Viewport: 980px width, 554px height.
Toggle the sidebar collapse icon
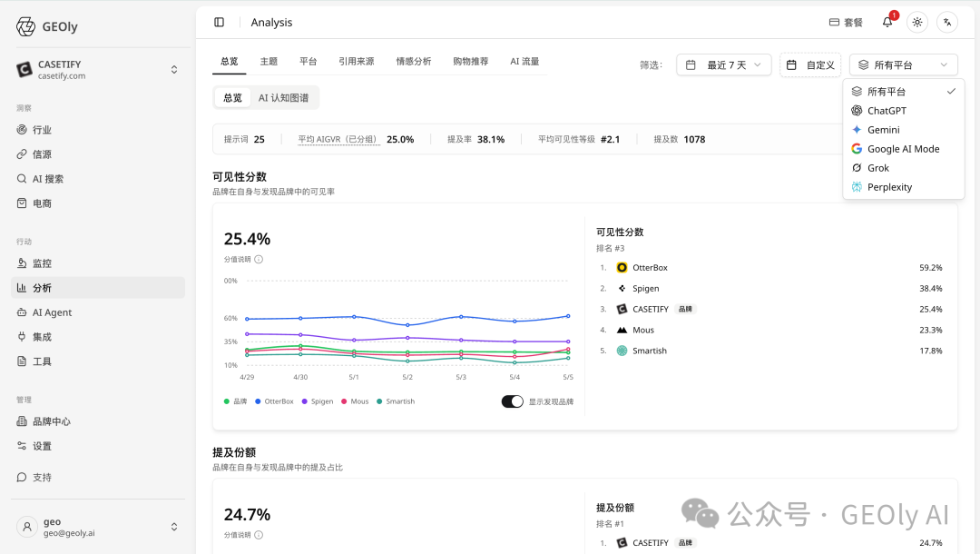click(x=220, y=23)
